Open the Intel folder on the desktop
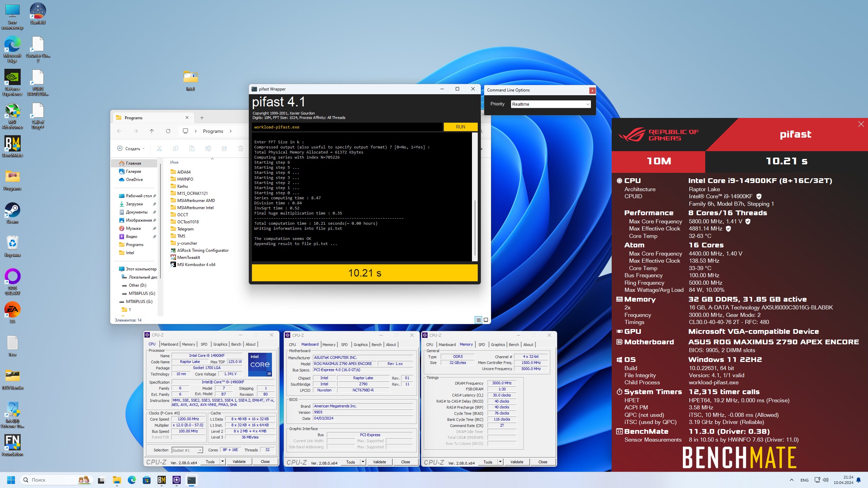The image size is (868, 488). point(190,80)
